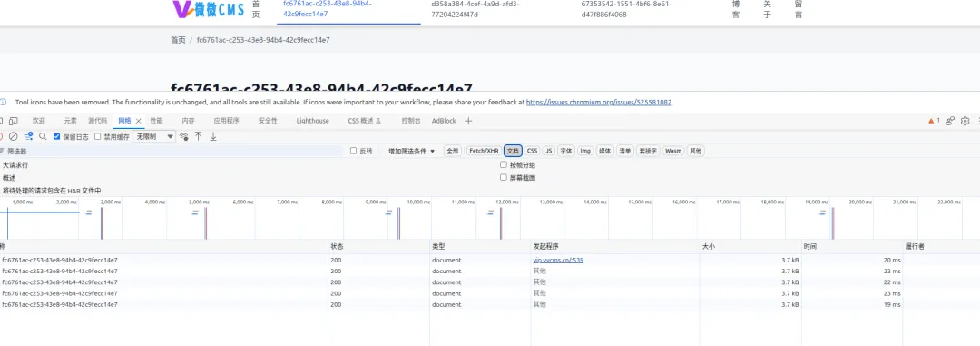Filter requests by 套接字
The width and height of the screenshot is (980, 346).
(648, 151)
